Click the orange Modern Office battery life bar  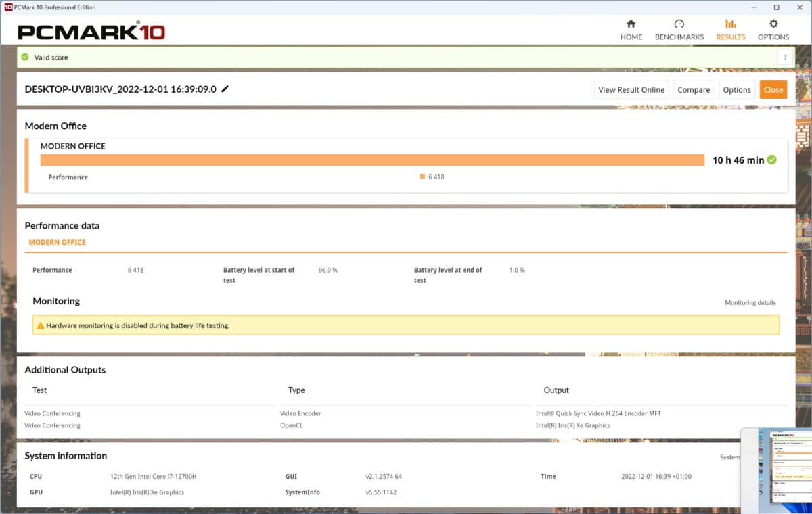point(373,160)
